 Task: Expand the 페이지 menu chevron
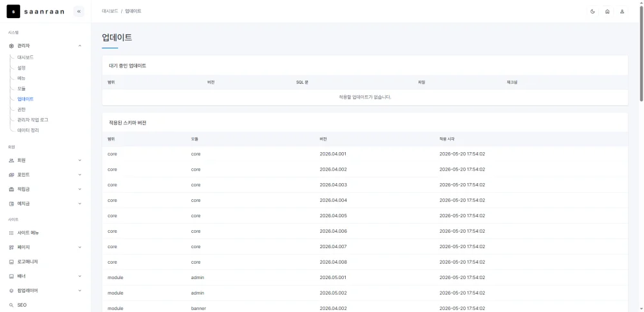[80, 247]
